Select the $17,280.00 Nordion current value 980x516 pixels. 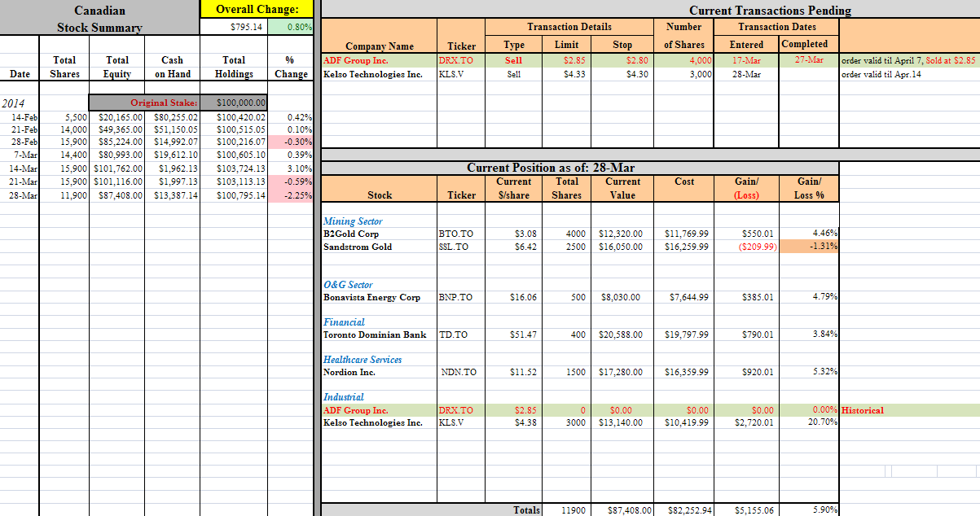click(621, 372)
